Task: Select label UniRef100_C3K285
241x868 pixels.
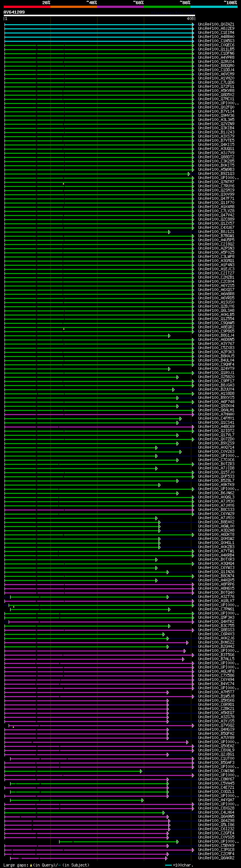Action: [x=216, y=161]
